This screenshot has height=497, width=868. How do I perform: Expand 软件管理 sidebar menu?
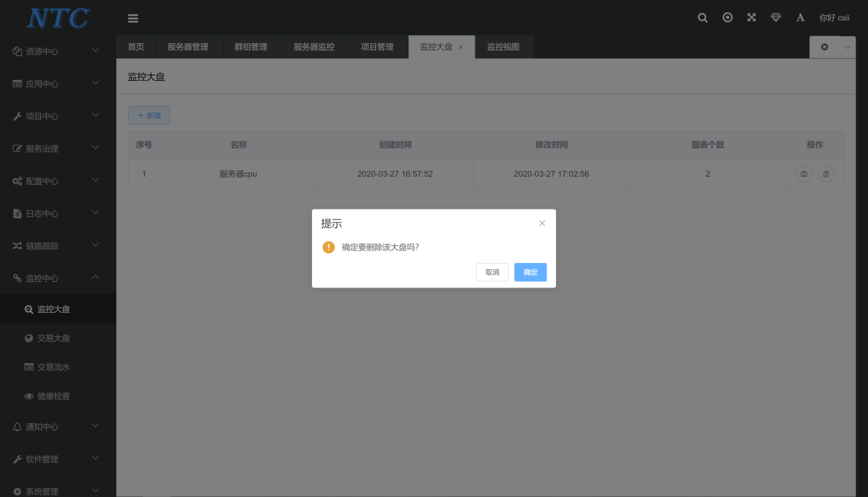57,459
